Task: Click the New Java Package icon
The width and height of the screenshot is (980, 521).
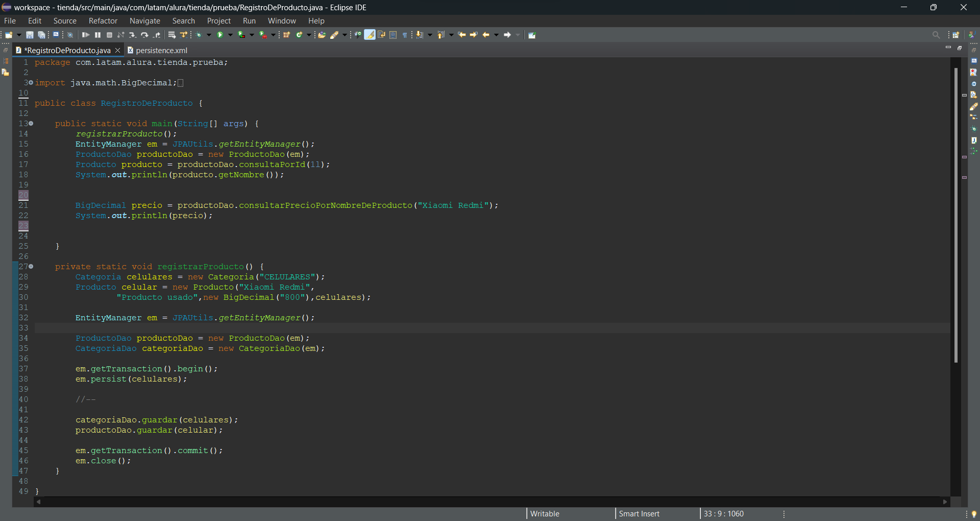Action: [286, 35]
